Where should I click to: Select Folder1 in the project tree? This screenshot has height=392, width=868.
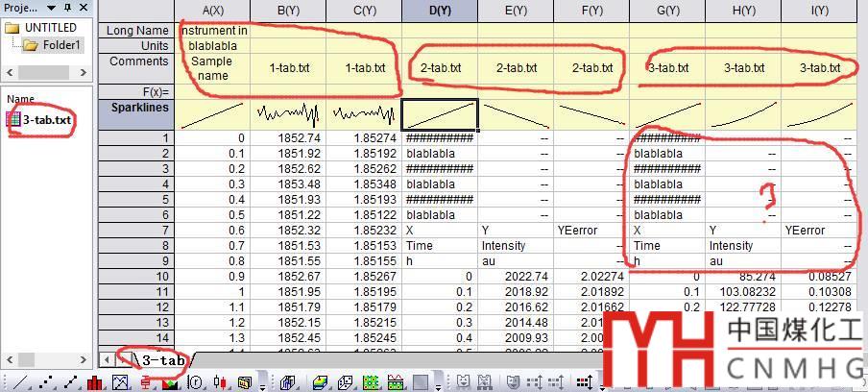click(x=60, y=45)
